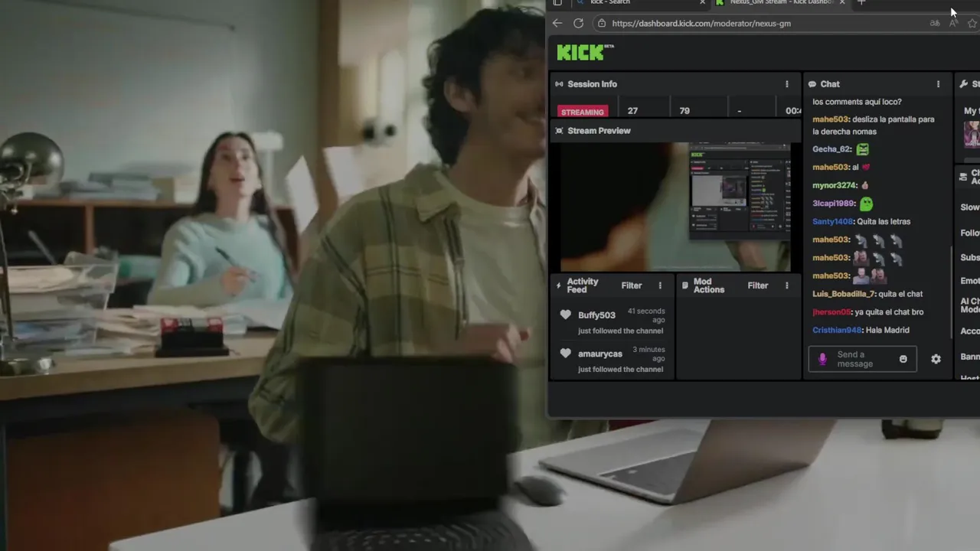Viewport: 980px width, 551px height.
Task: Click the browser back arrow
Action: click(557, 23)
